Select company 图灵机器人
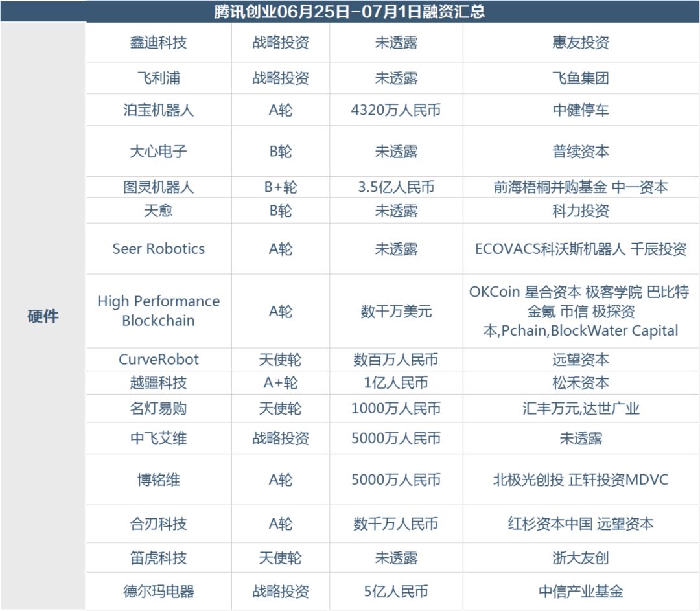Screen dimensions: 700x611 click(x=158, y=187)
